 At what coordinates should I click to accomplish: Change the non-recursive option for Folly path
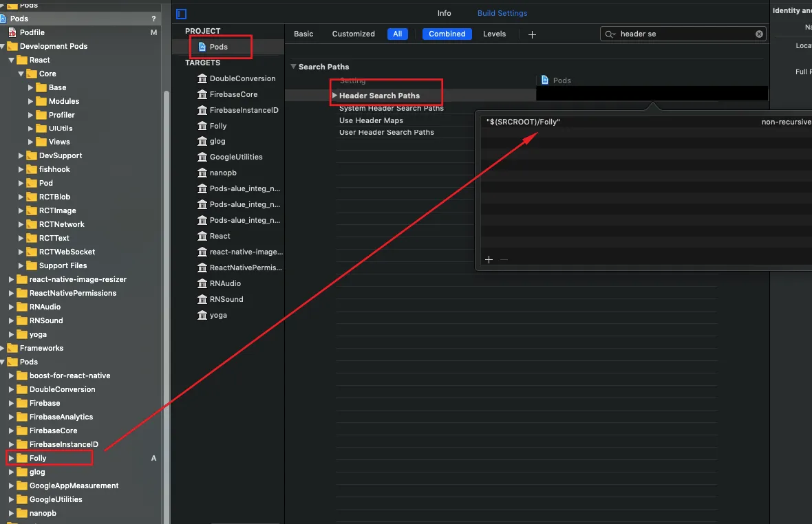[x=786, y=122]
